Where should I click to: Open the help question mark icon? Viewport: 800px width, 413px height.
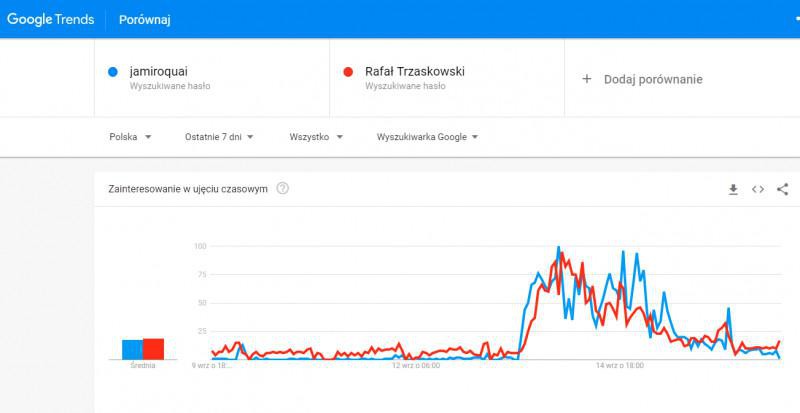pyautogui.click(x=282, y=189)
